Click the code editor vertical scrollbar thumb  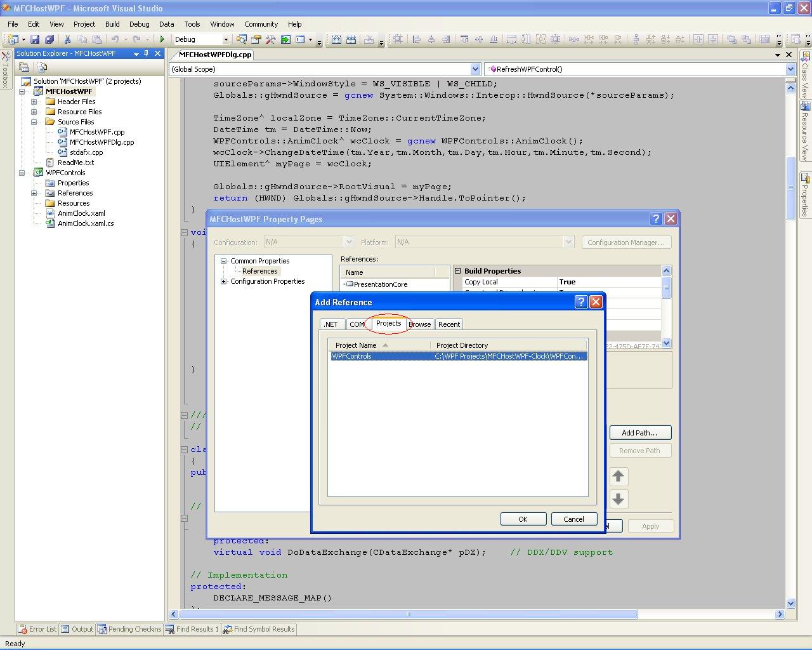790,188
